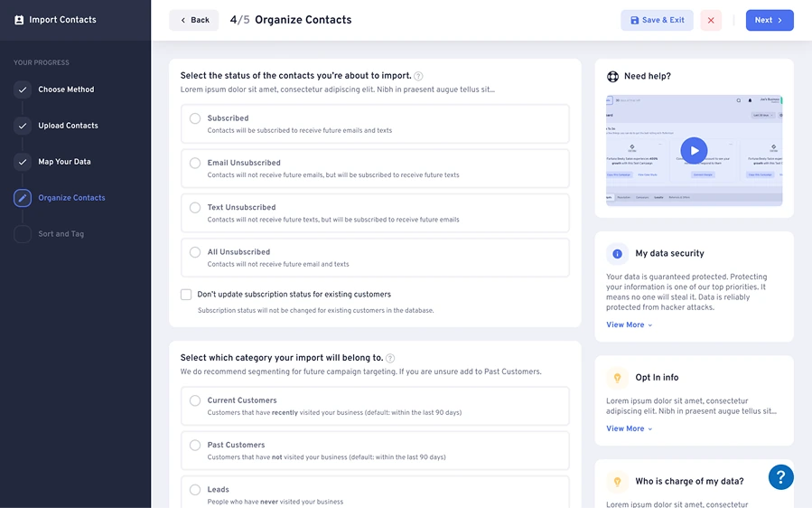The width and height of the screenshot is (812, 508).
Task: Click the empty Sort and Tag step circle
Action: pyautogui.click(x=23, y=234)
